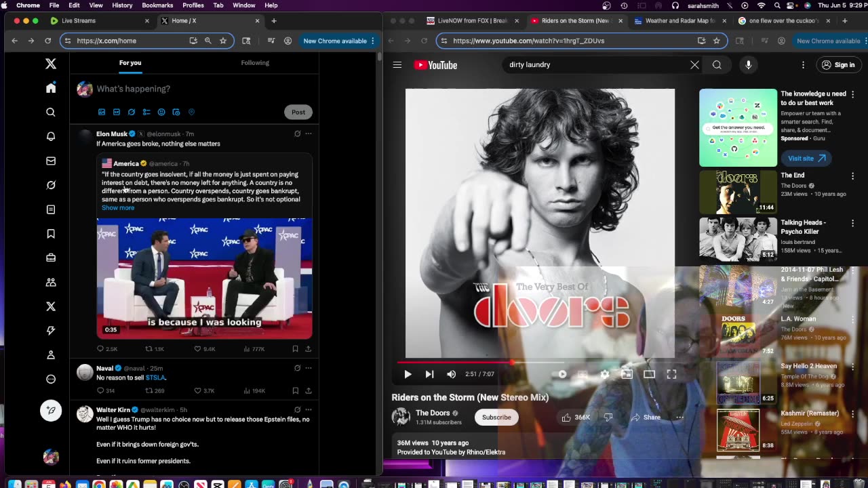Subscribe to The Doors channel
Viewport: 868px width, 488px height.
pos(496,418)
